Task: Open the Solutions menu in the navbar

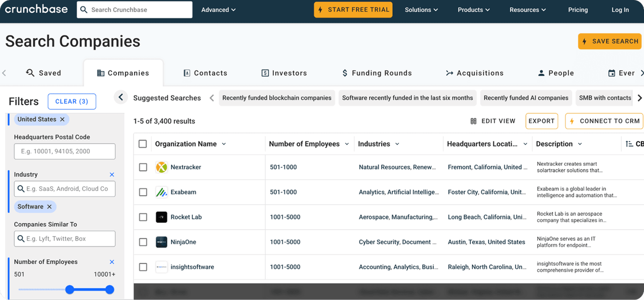Action: point(421,10)
